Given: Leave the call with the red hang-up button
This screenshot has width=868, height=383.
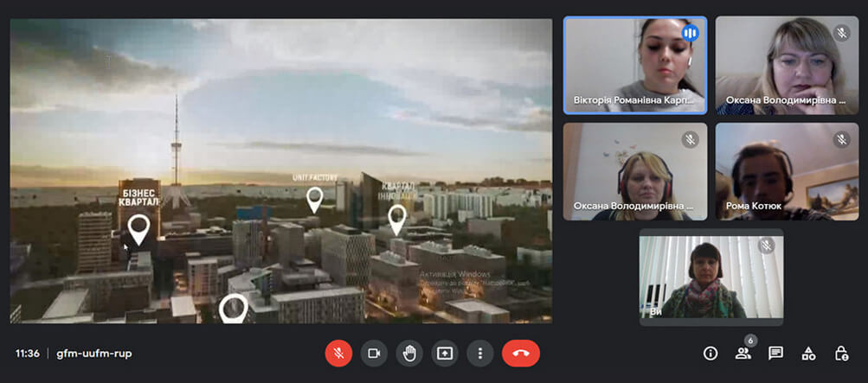Looking at the screenshot, I should pyautogui.click(x=520, y=353).
